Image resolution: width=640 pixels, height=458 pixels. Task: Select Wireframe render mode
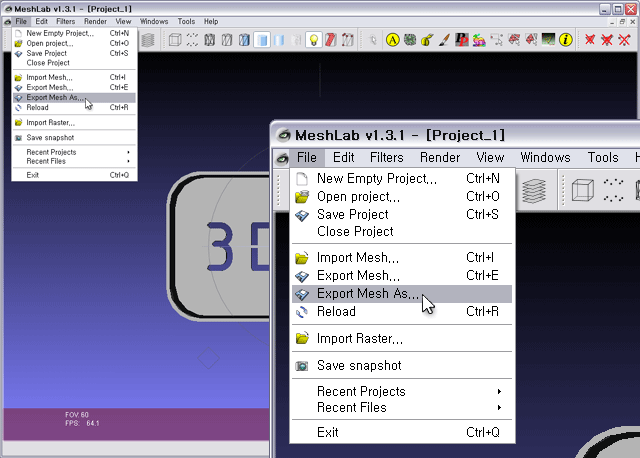point(209,40)
